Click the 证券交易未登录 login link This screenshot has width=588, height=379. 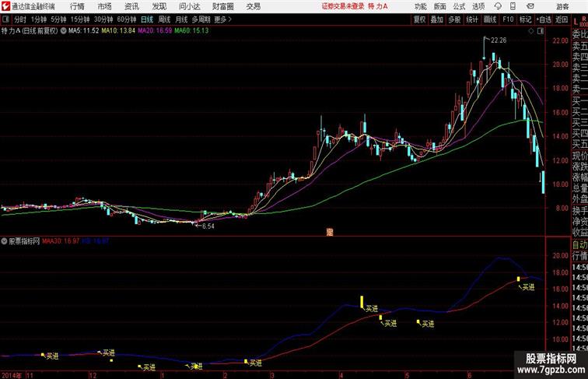pyautogui.click(x=343, y=6)
